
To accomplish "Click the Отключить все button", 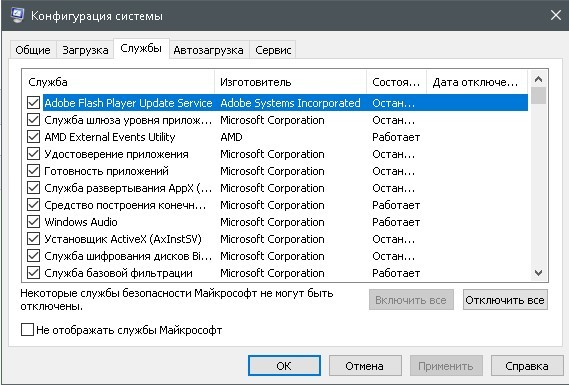I will point(505,300).
